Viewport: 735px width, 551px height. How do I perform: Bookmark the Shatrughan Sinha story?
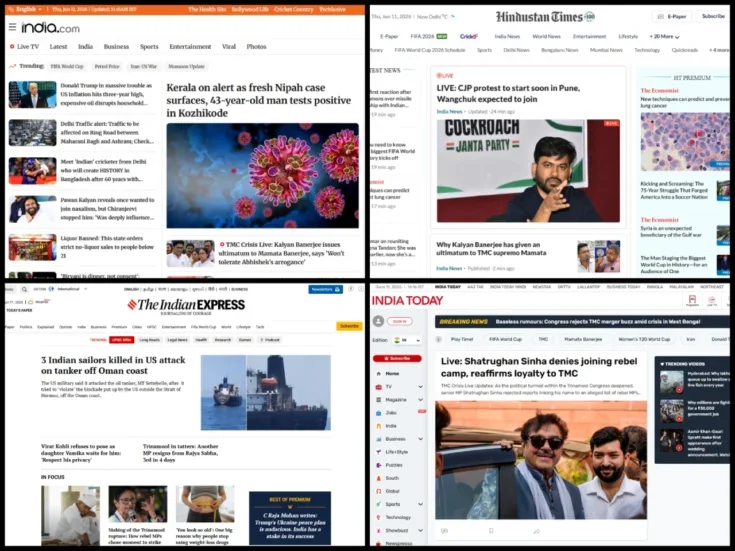click(x=491, y=531)
